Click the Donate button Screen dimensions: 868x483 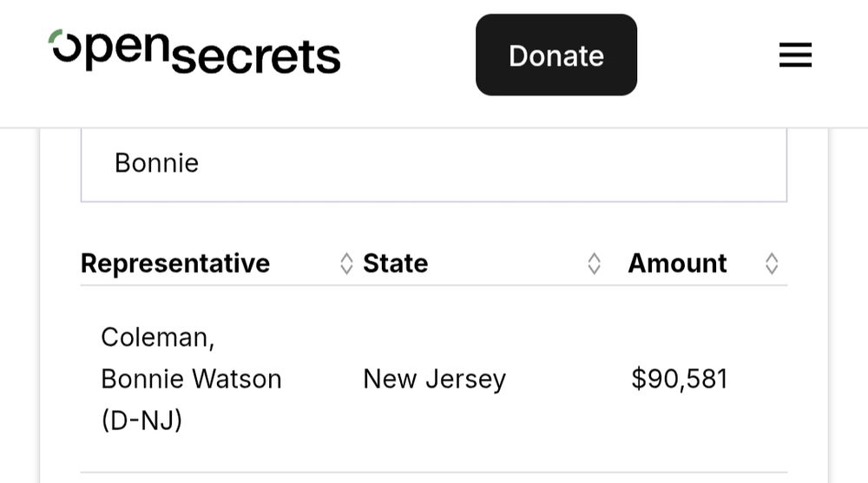[556, 55]
